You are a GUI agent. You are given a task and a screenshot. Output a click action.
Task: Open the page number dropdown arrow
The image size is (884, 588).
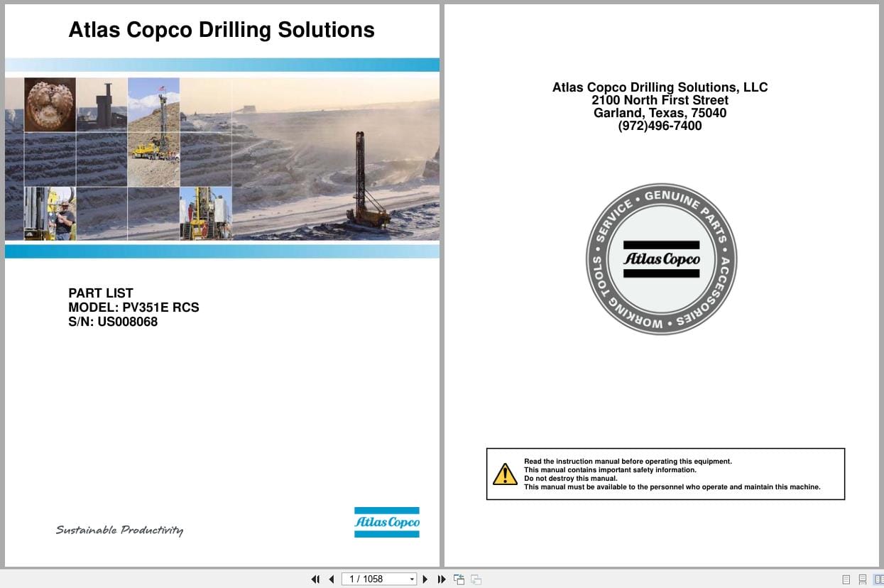click(412, 579)
